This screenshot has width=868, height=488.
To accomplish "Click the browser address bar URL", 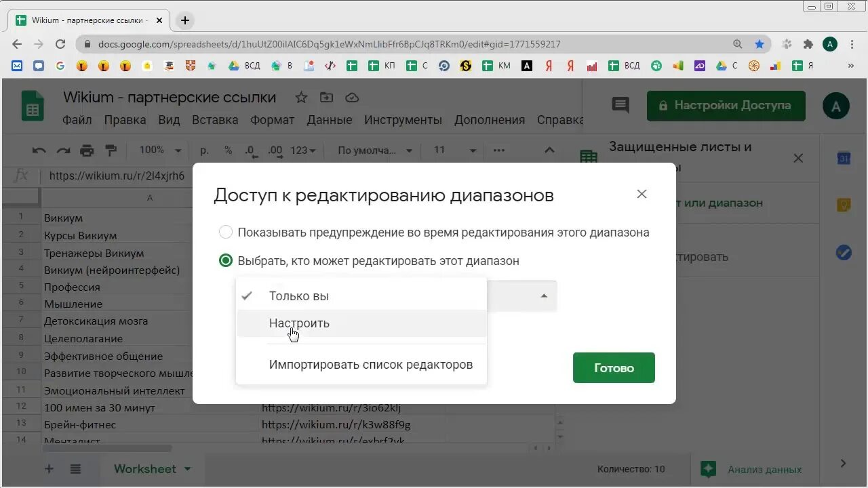I will click(330, 44).
